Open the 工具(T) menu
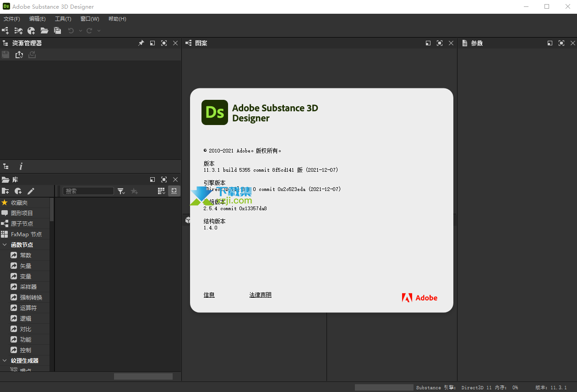577x392 pixels. (63, 19)
